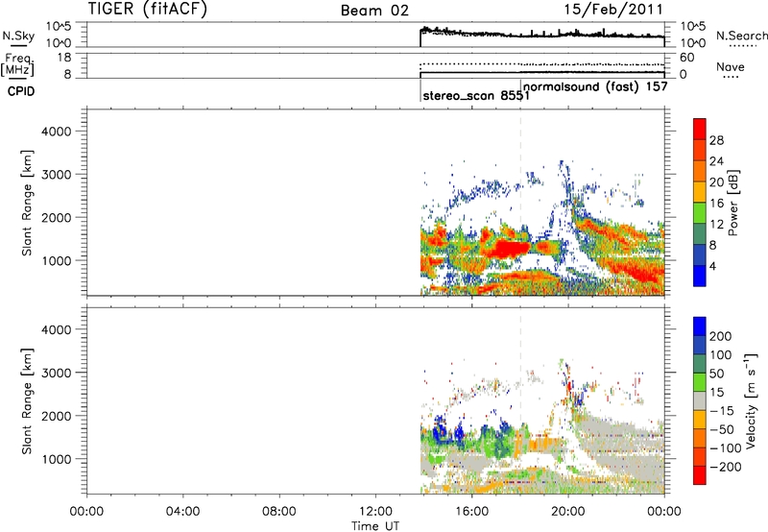Click the '200' velocity colorbar label
Image resolution: width=768 pixels, height=532 pixels.
pos(721,336)
